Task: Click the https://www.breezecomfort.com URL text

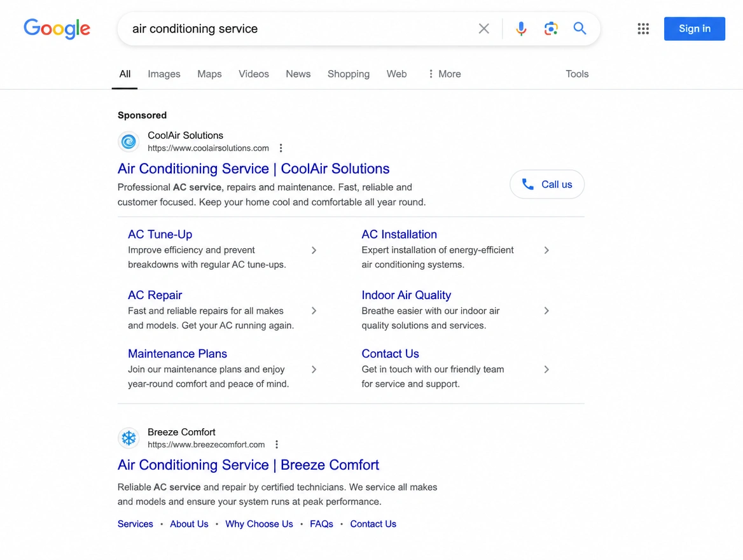Action: (x=206, y=444)
